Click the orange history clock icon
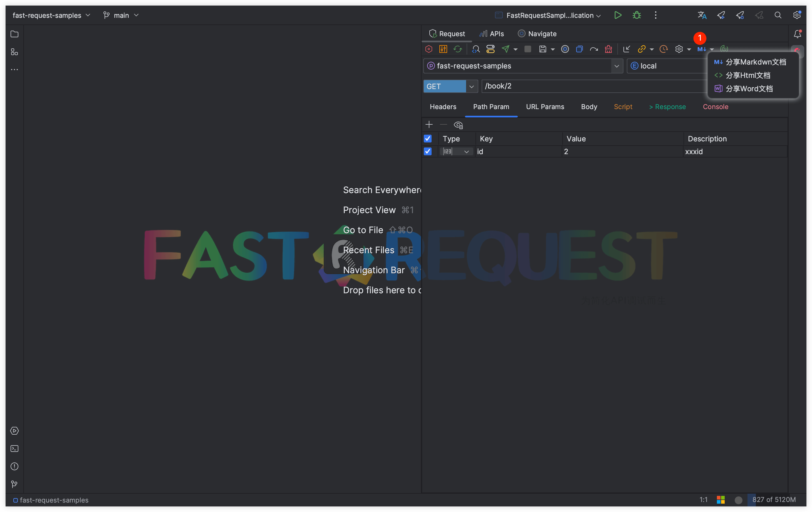Image resolution: width=812 pixels, height=512 pixels. (x=663, y=49)
